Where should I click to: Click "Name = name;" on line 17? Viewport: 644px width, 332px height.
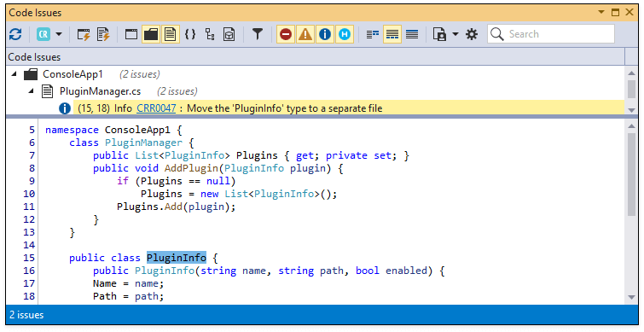coord(128,283)
